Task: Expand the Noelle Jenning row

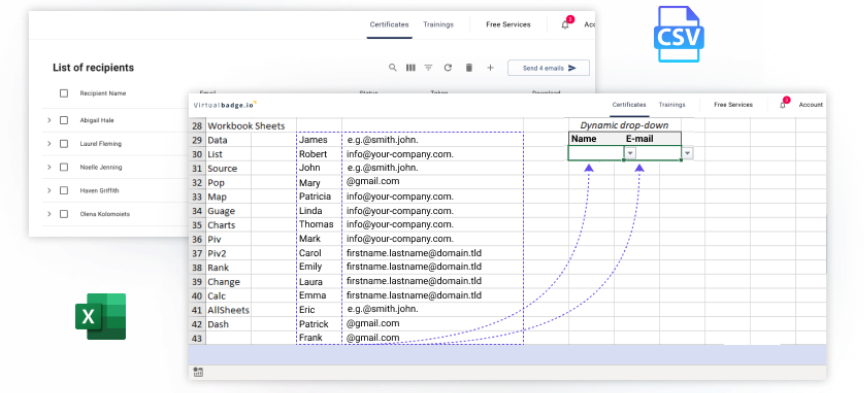Action: pyautogui.click(x=49, y=167)
